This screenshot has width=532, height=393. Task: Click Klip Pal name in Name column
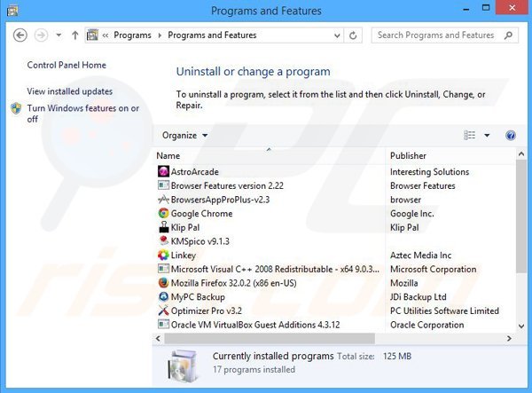(x=185, y=227)
